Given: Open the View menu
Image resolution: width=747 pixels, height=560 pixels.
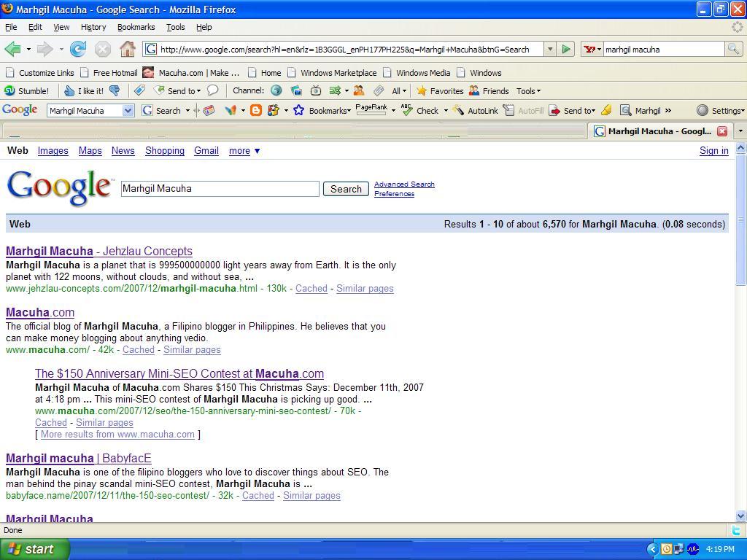Looking at the screenshot, I should (x=61, y=27).
